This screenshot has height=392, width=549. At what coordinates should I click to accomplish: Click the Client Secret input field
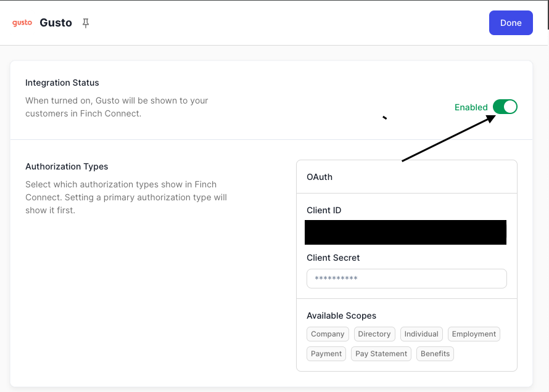point(407,279)
